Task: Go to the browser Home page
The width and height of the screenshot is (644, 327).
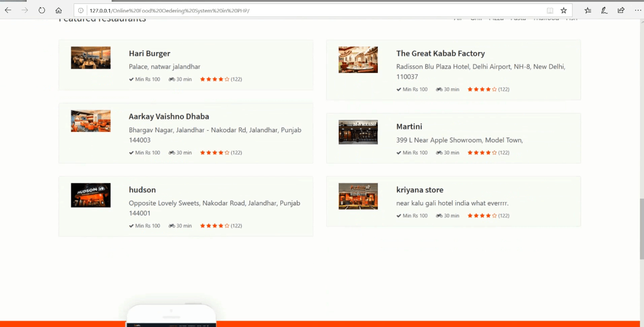Action: [58, 10]
